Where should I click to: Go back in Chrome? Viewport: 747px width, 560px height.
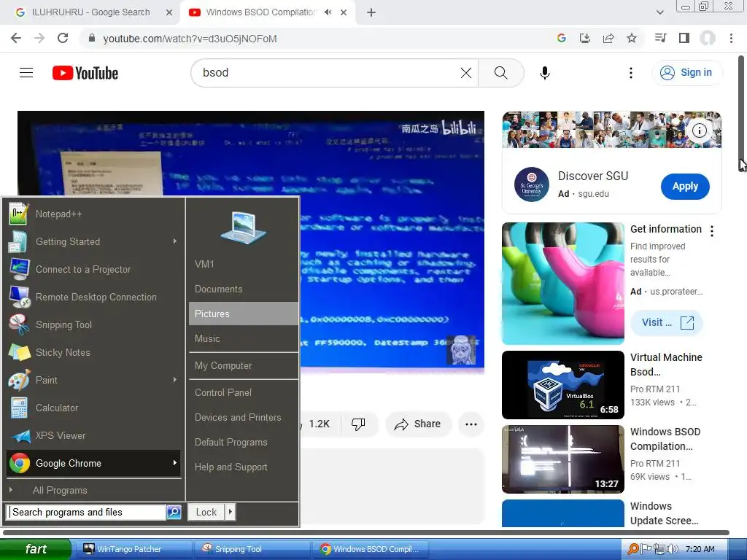pos(16,38)
